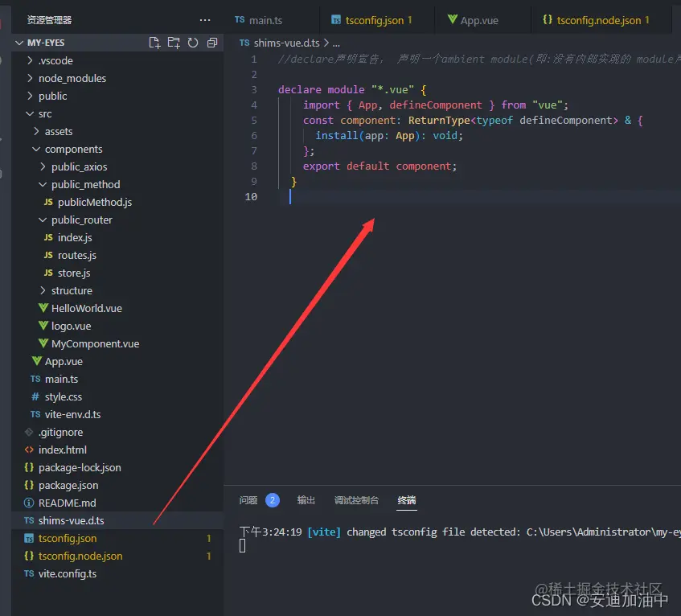Click the TS icon of vite-env.d.ts

click(x=35, y=414)
